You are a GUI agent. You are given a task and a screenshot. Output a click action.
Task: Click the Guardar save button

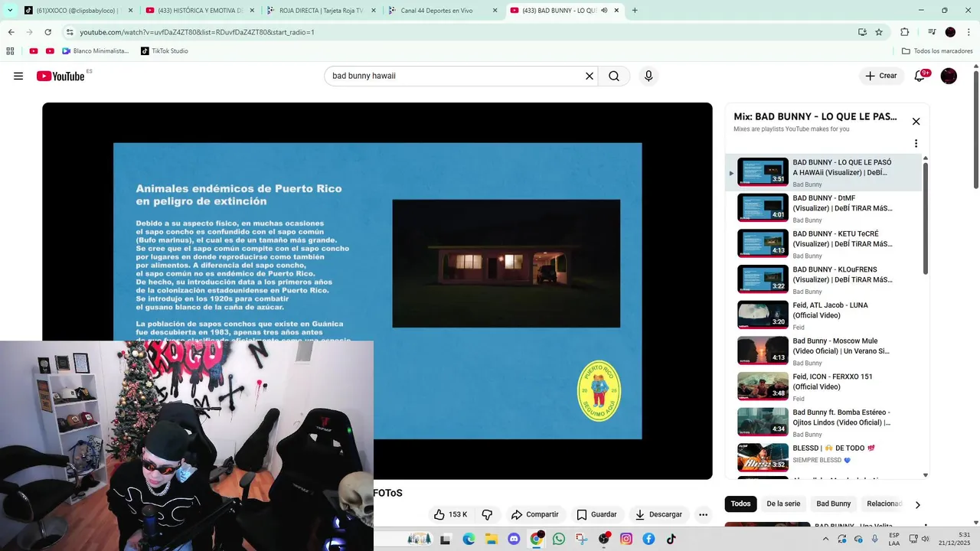coord(596,514)
